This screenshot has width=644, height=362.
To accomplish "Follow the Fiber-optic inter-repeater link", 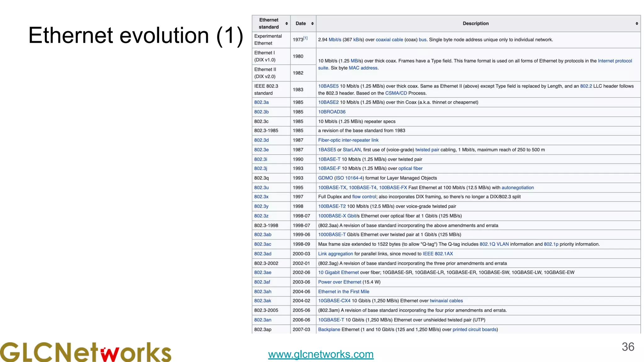I will tap(348, 140).
